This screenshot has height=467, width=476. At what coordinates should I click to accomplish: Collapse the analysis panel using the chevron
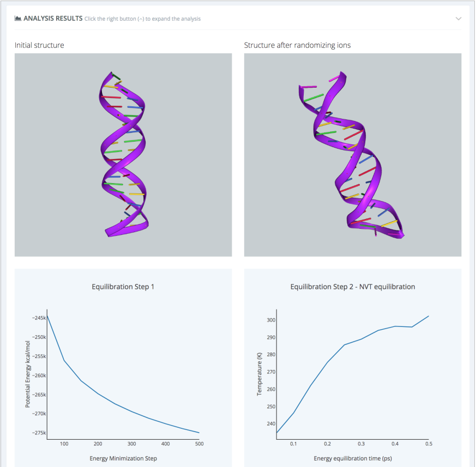pos(459,19)
